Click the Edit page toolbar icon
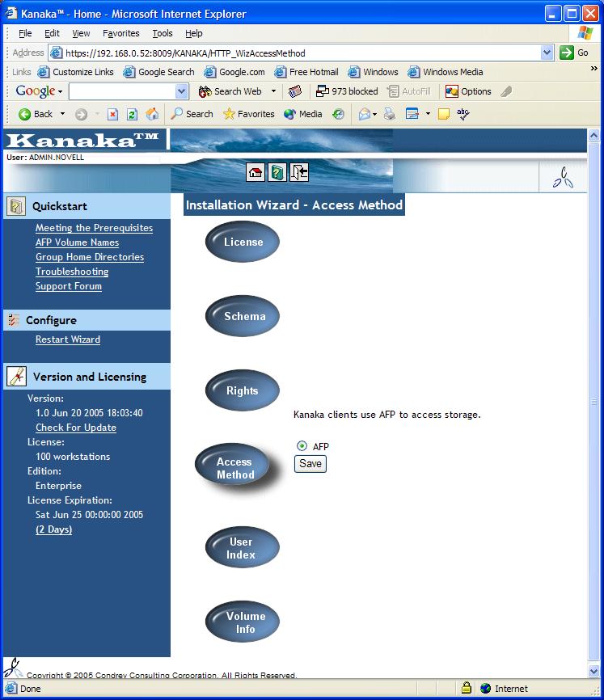This screenshot has height=700, width=604. pos(412,114)
